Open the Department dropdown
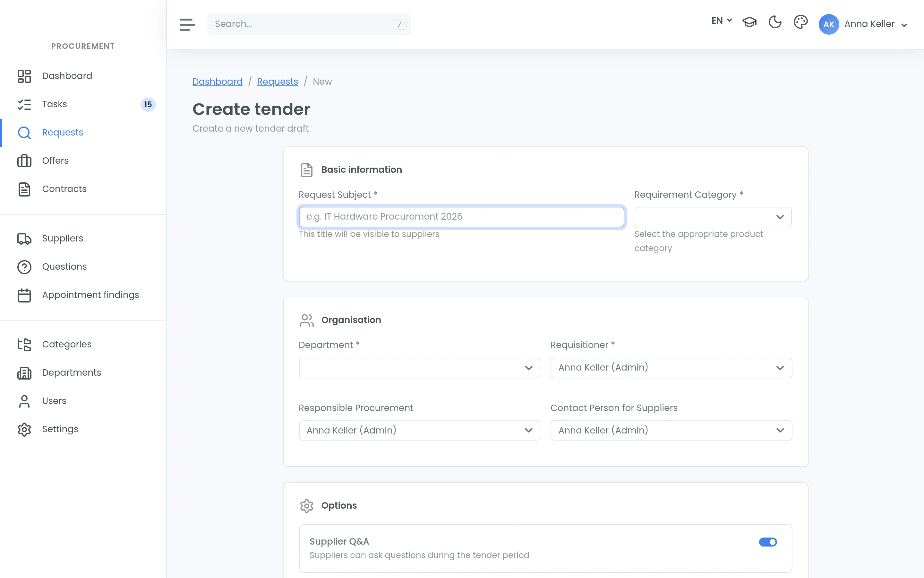 pos(419,368)
